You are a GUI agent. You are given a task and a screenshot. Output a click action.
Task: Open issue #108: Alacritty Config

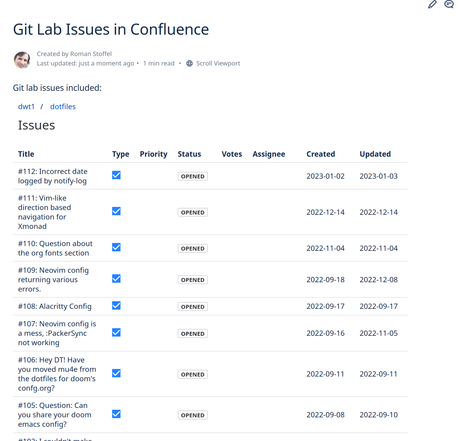coord(55,306)
